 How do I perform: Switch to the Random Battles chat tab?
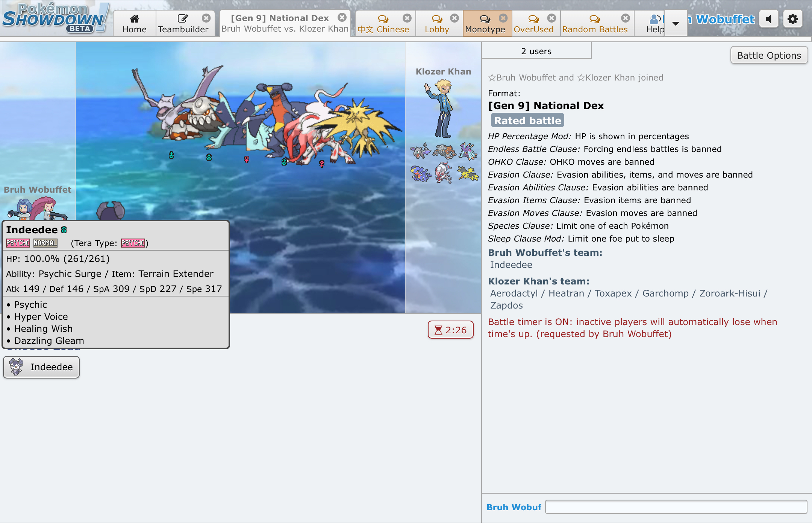595,24
